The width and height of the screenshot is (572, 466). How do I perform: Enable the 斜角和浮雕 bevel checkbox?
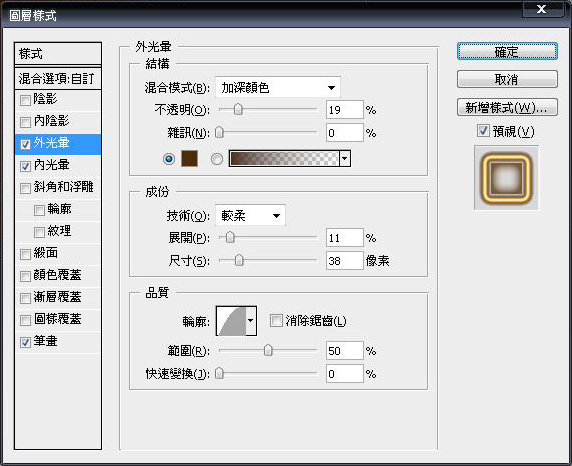[25, 188]
